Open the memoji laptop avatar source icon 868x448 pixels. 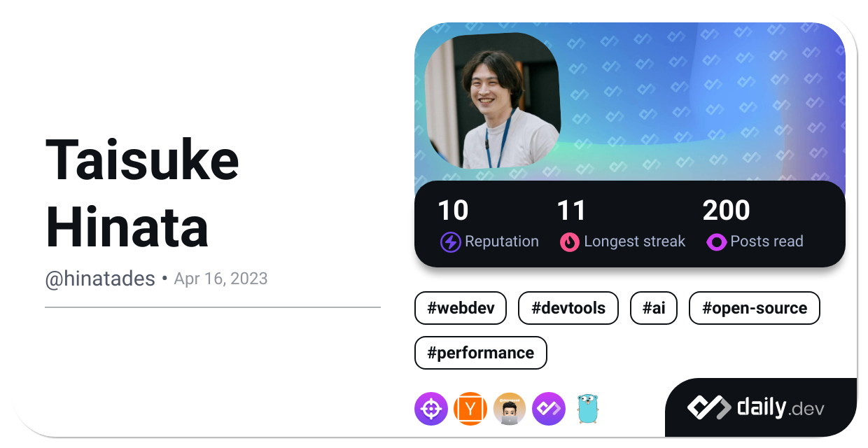tap(509, 409)
